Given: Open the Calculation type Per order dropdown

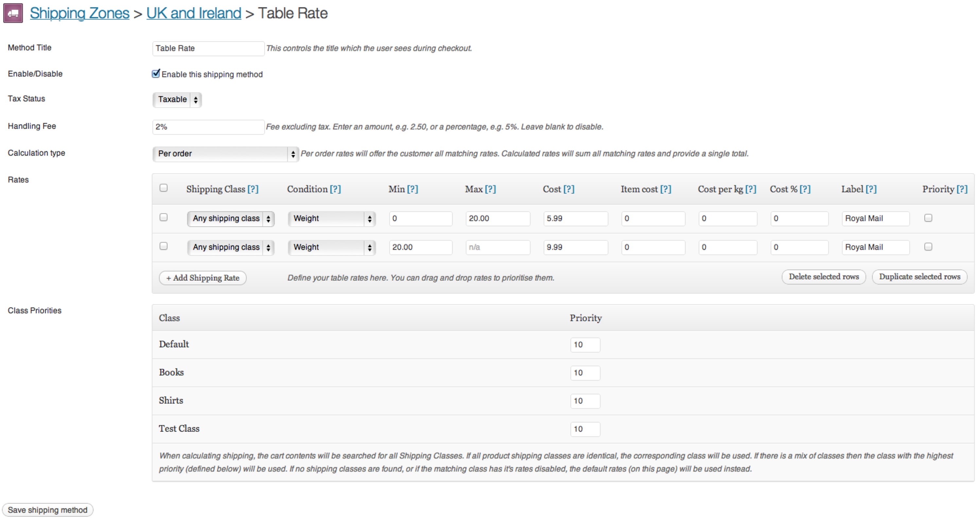Looking at the screenshot, I should [x=226, y=154].
